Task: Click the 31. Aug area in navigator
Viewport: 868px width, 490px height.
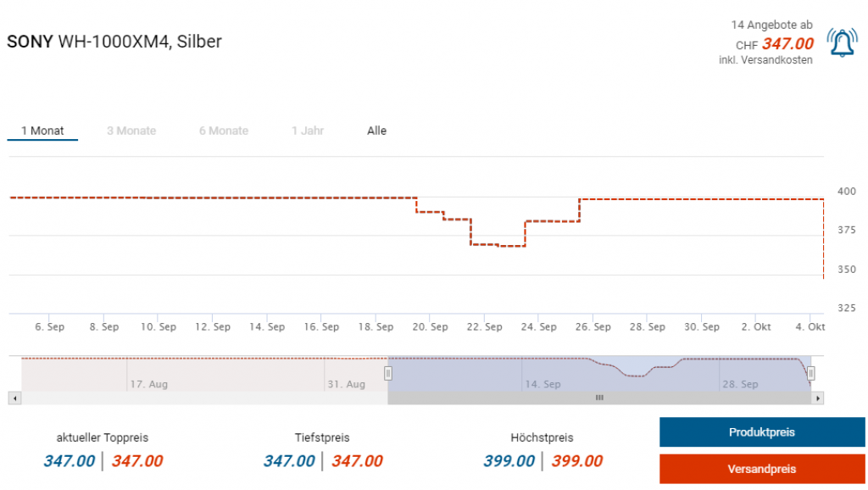Action: (x=346, y=384)
